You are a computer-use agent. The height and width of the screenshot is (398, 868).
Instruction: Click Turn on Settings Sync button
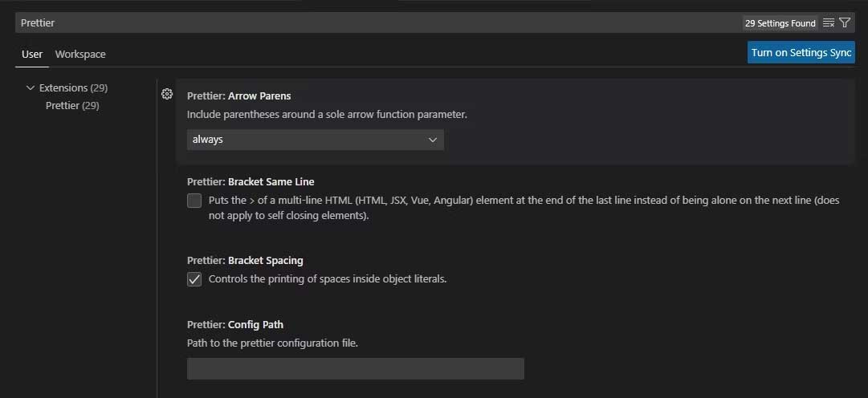pos(801,52)
